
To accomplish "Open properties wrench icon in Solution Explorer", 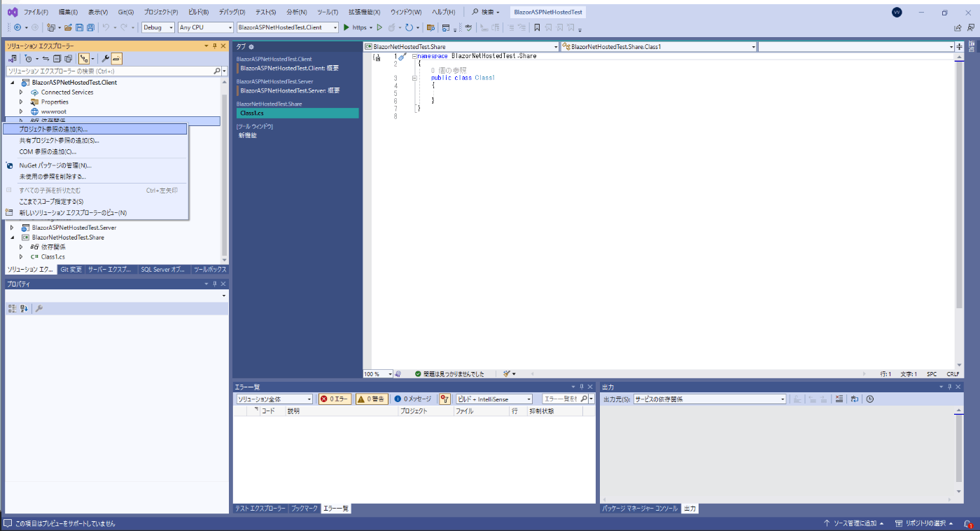I will click(x=106, y=59).
